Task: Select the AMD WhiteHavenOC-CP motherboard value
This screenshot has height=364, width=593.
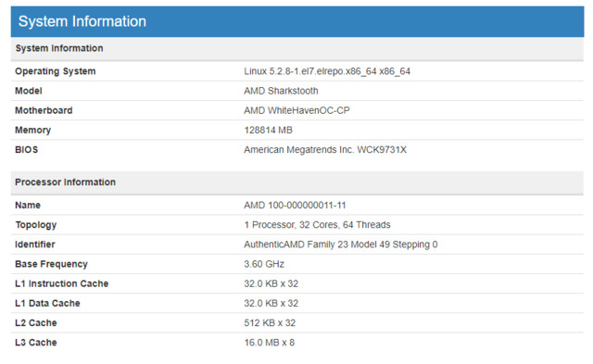Action: [296, 111]
